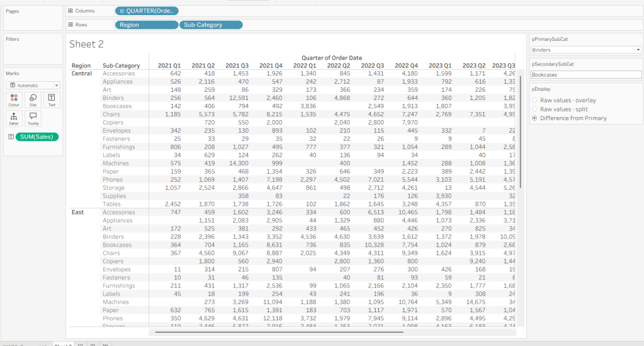Open the Text marks card

[52, 100]
